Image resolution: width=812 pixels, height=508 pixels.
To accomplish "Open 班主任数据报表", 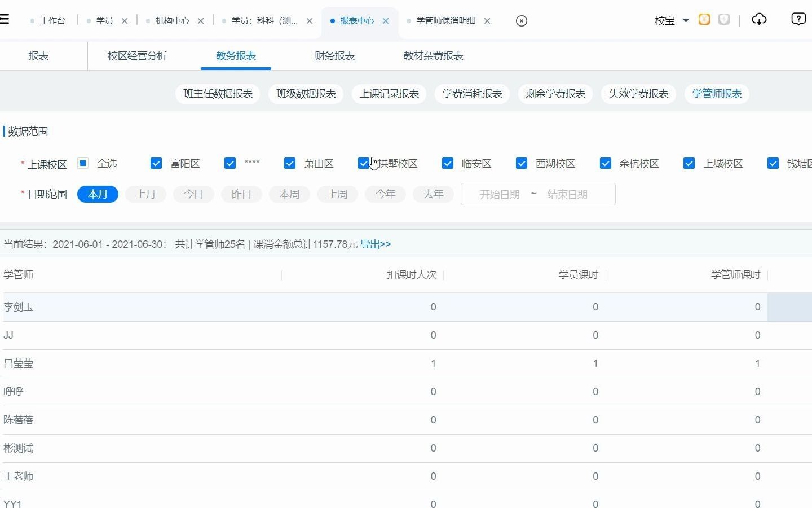I will [218, 94].
